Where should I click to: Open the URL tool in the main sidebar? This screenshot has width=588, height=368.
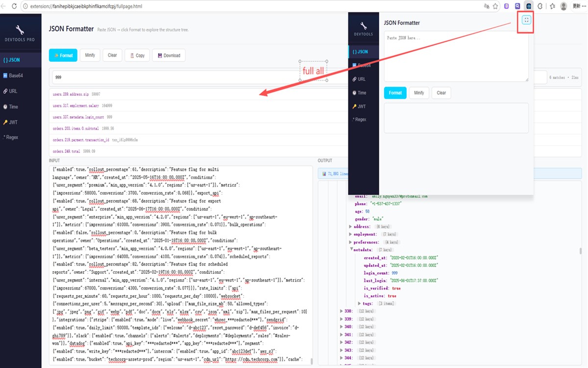(x=20, y=91)
